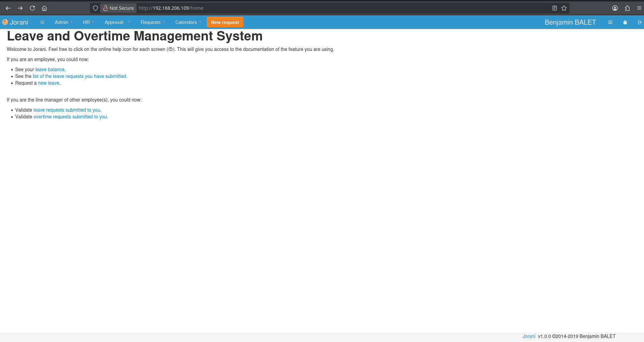Open the hamburger list menu icon
Screen dimensions: 644x342
point(42,22)
